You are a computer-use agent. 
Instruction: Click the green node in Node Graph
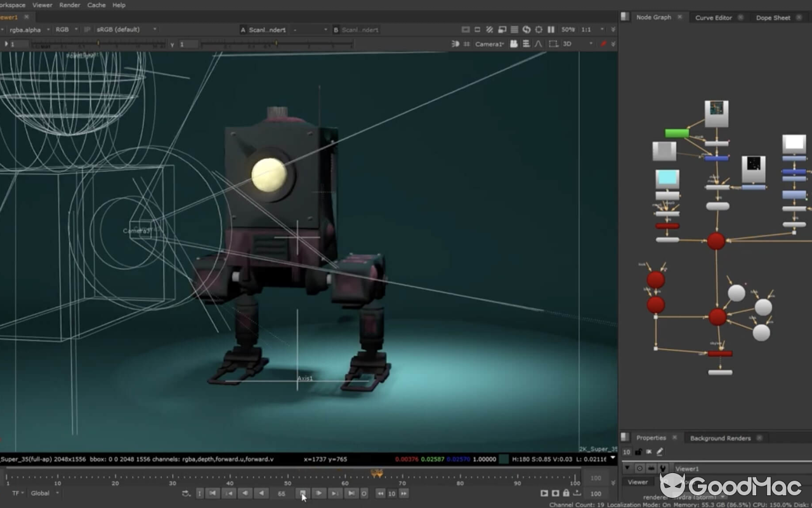(x=677, y=133)
